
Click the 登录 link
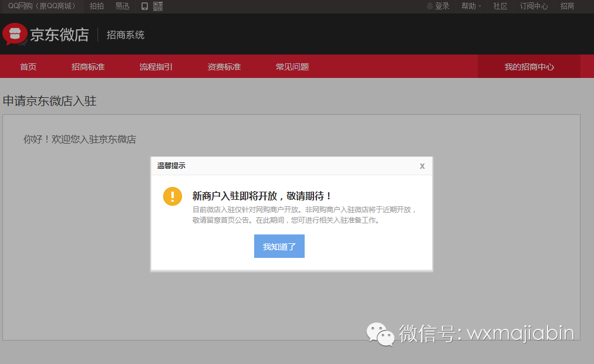click(x=442, y=6)
